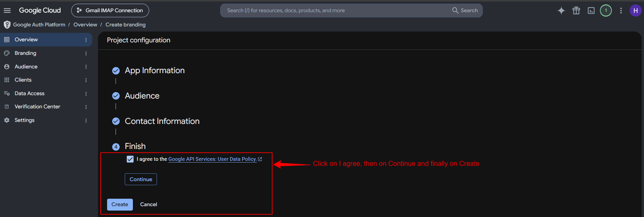644x217 pixels.
Task: Click the Finish step heading
Action: coord(135,146)
